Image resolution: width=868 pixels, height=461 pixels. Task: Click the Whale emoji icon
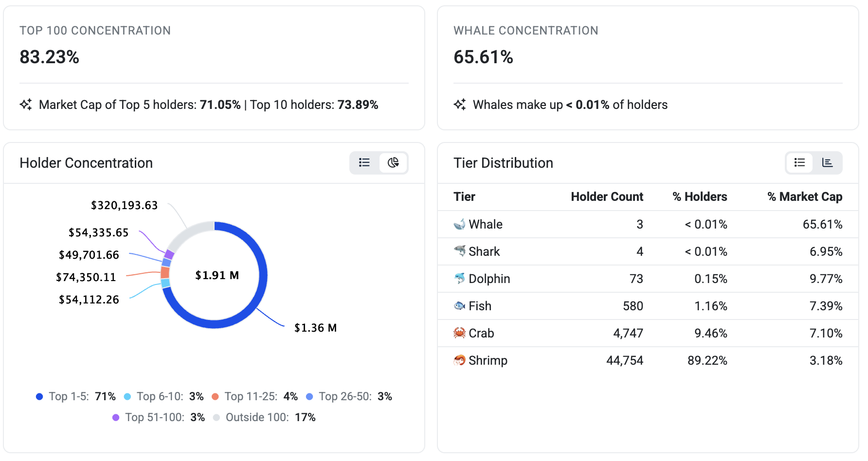[459, 224]
